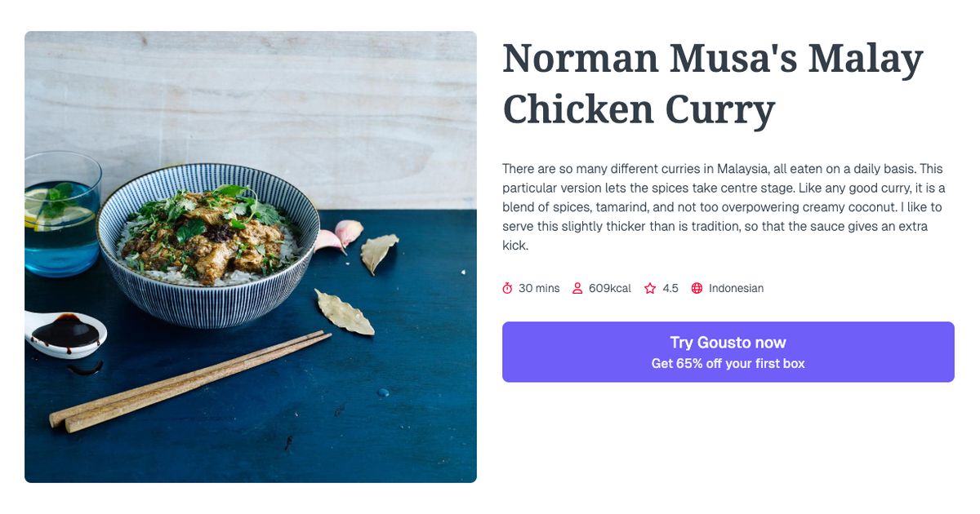
Task: Click the star beside the 4.5 rating
Action: click(x=649, y=288)
